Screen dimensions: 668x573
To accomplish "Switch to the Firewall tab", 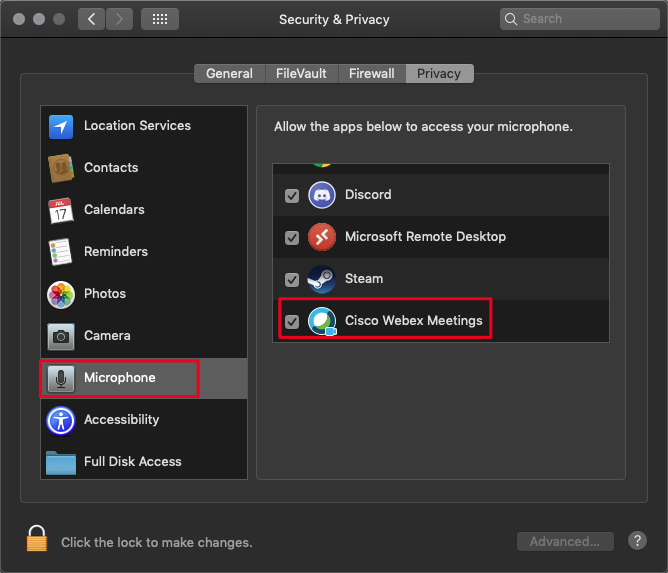I will (x=371, y=74).
